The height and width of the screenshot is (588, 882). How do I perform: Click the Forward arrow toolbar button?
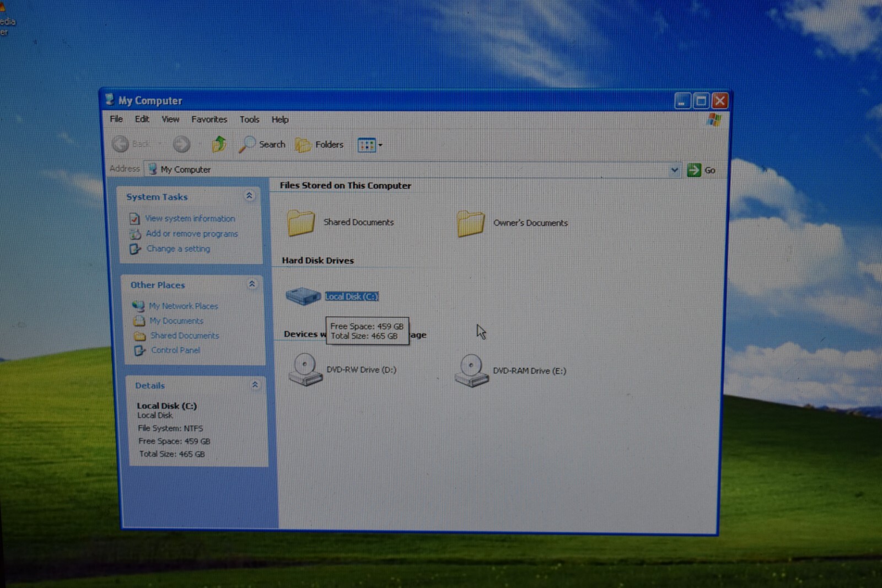tap(181, 144)
